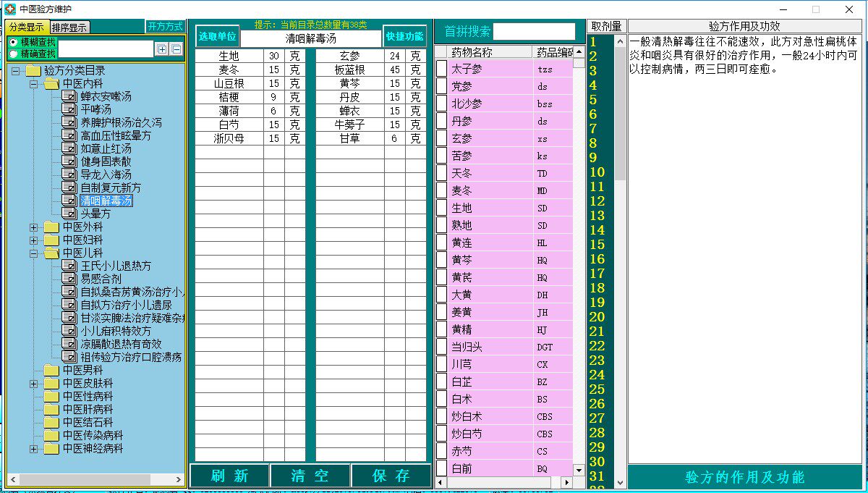Check the box beside 黄连
The image size is (868, 493).
pyautogui.click(x=442, y=243)
